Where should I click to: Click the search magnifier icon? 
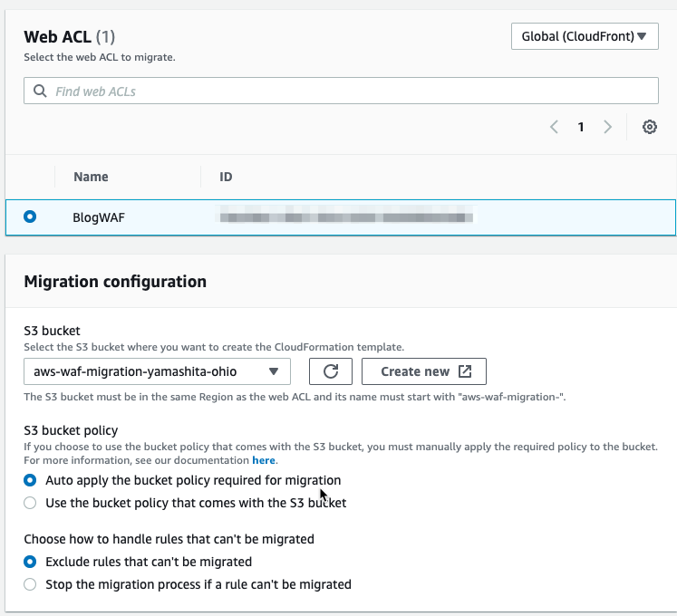(40, 91)
